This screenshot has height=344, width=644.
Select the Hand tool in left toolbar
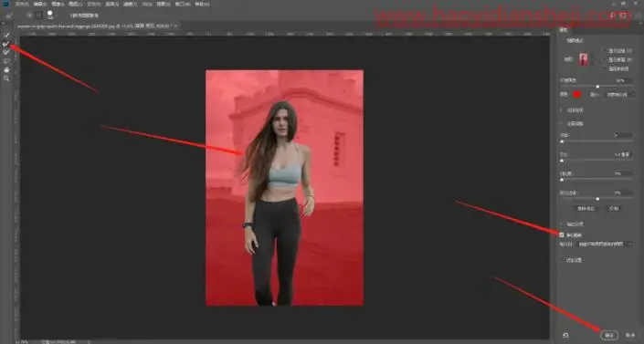point(6,69)
